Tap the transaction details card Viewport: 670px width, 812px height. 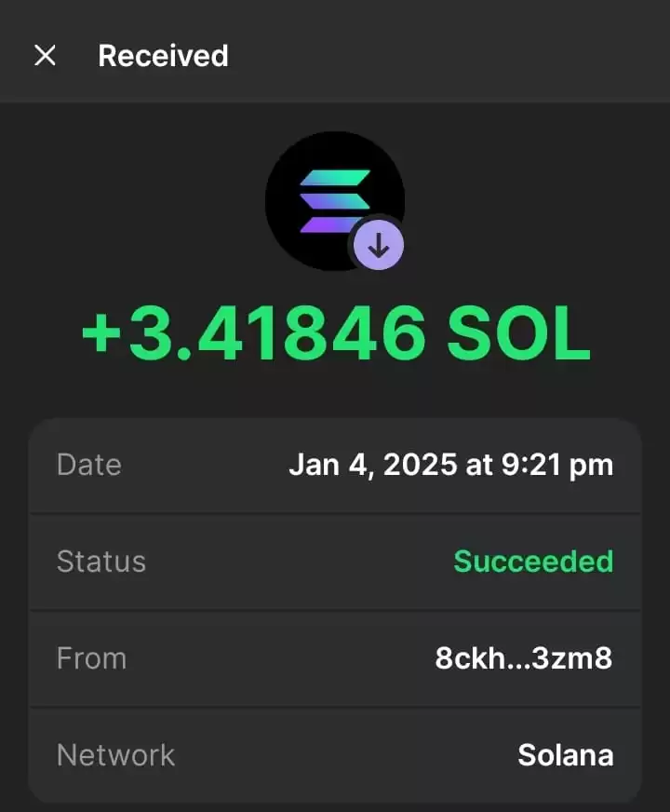click(x=335, y=611)
